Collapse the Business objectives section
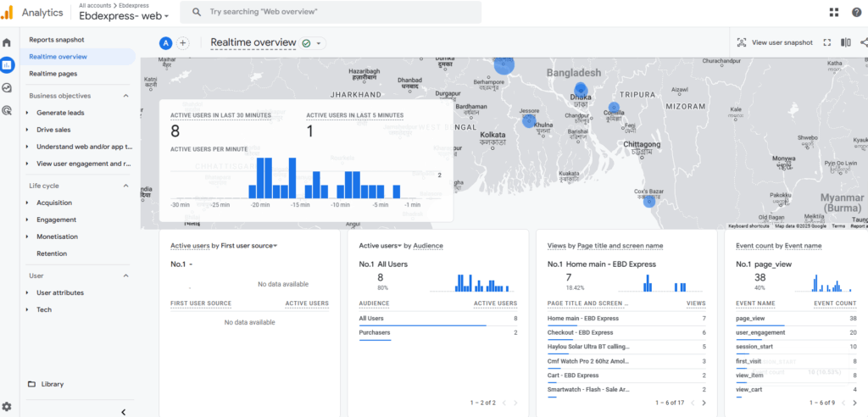868x417 pixels. coord(126,96)
